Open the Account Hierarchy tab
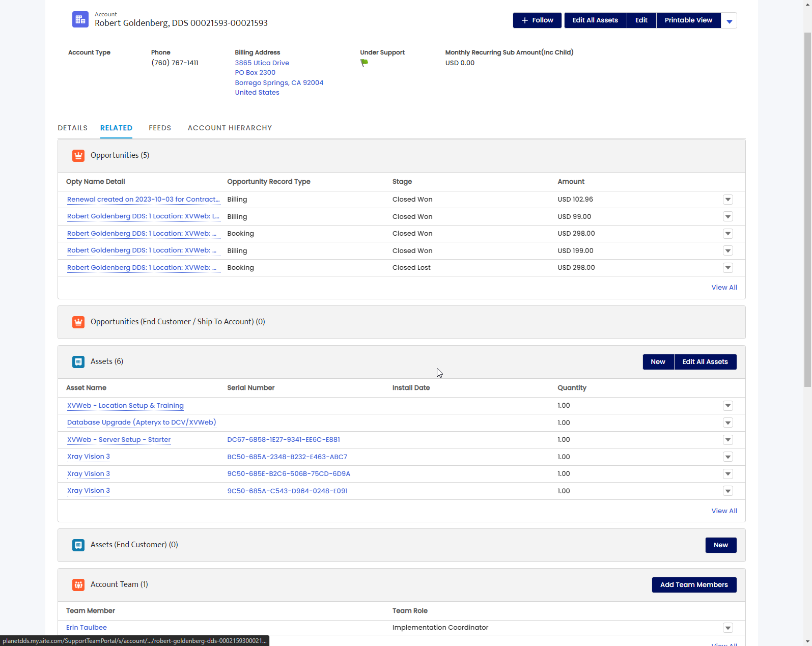This screenshot has width=812, height=646. click(x=230, y=128)
